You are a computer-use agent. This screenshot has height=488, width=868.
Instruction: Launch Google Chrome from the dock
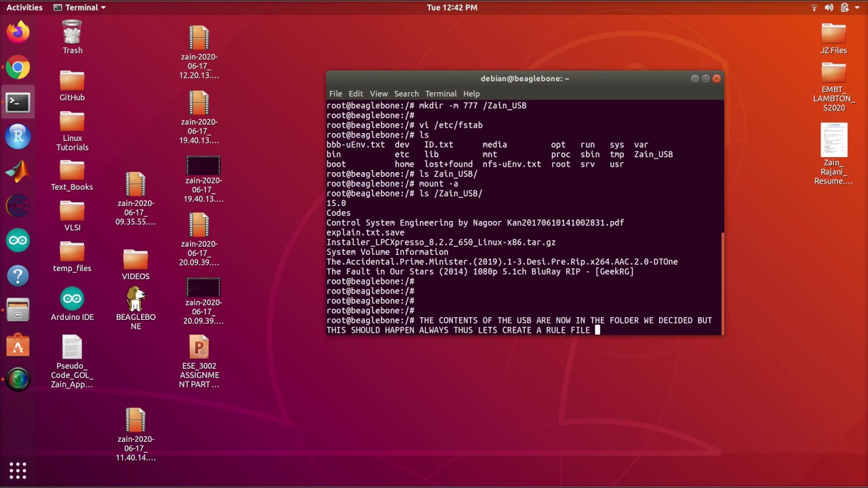(x=18, y=68)
